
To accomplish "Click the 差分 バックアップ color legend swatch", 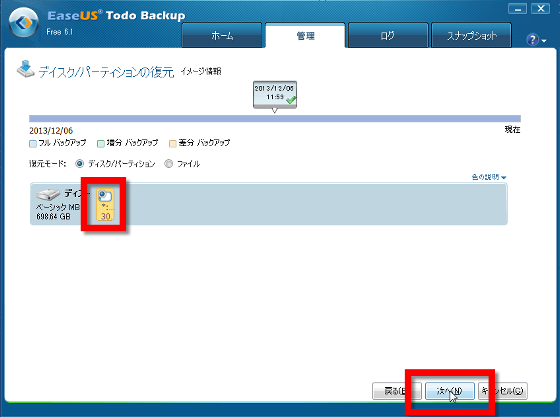I will click(x=172, y=144).
